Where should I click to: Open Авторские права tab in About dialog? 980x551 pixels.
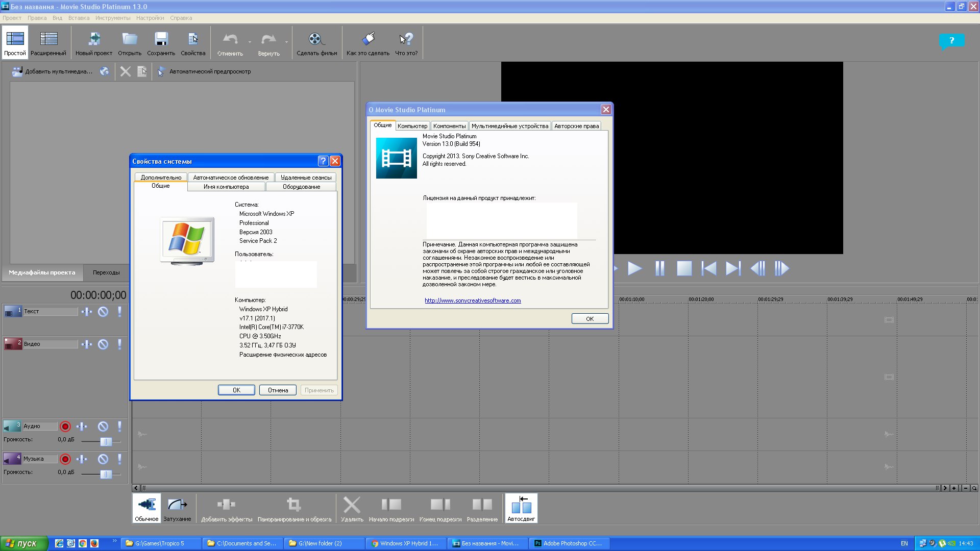tap(576, 126)
